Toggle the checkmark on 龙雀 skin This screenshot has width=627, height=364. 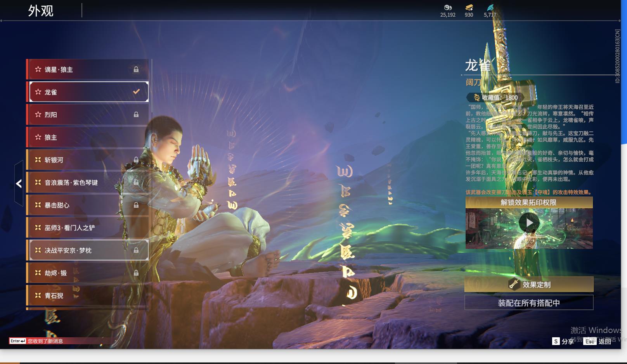[x=136, y=92]
